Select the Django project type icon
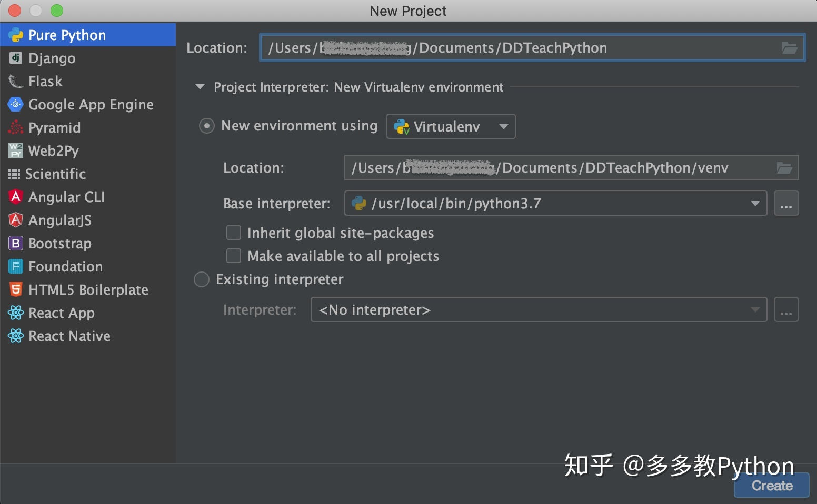This screenshot has height=504, width=817. pyautogui.click(x=15, y=58)
